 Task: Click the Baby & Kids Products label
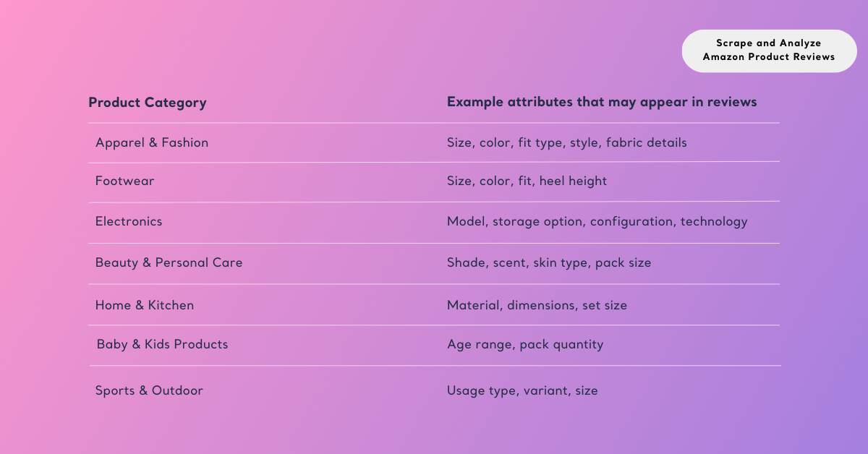162,345
